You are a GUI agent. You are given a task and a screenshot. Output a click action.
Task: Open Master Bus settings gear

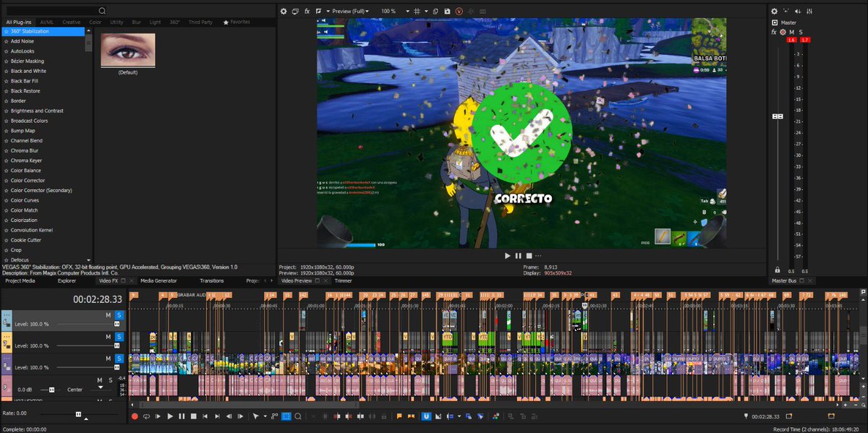pyautogui.click(x=774, y=12)
